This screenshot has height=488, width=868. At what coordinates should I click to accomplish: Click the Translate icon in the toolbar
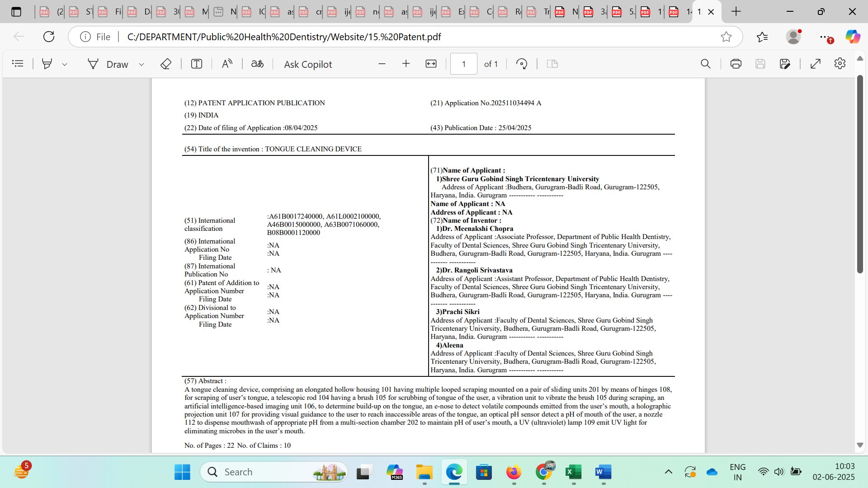point(257,64)
